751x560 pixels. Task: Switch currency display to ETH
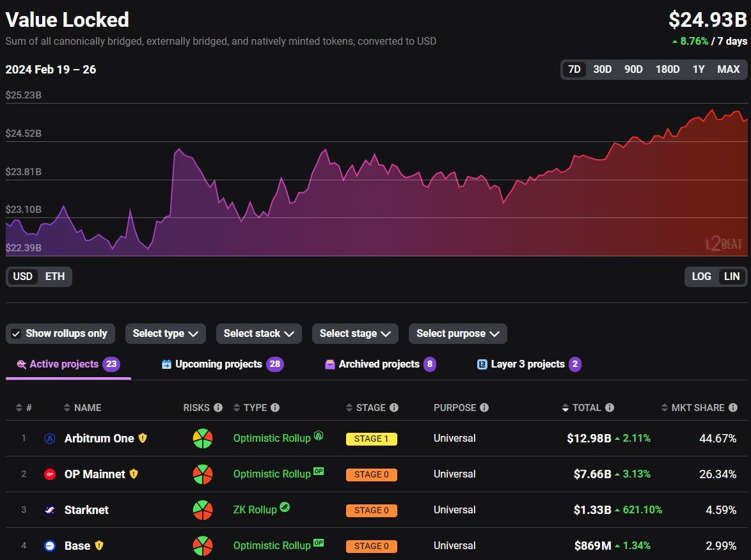55,277
